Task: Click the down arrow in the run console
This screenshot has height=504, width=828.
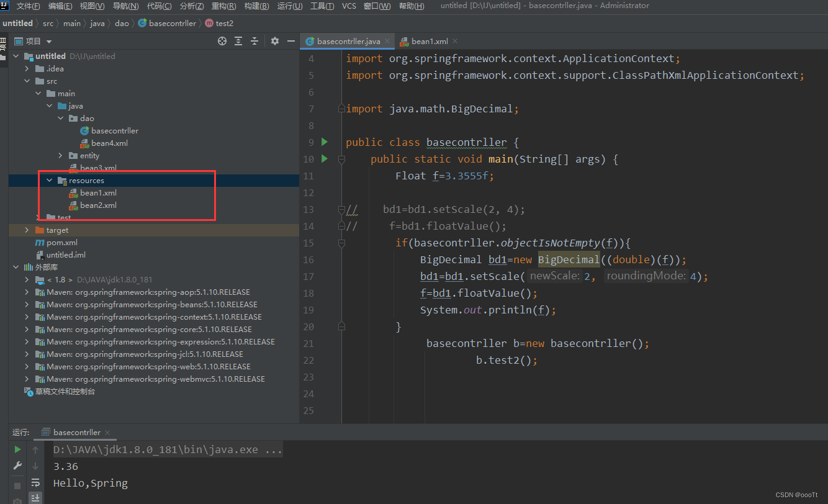Action: point(35,466)
